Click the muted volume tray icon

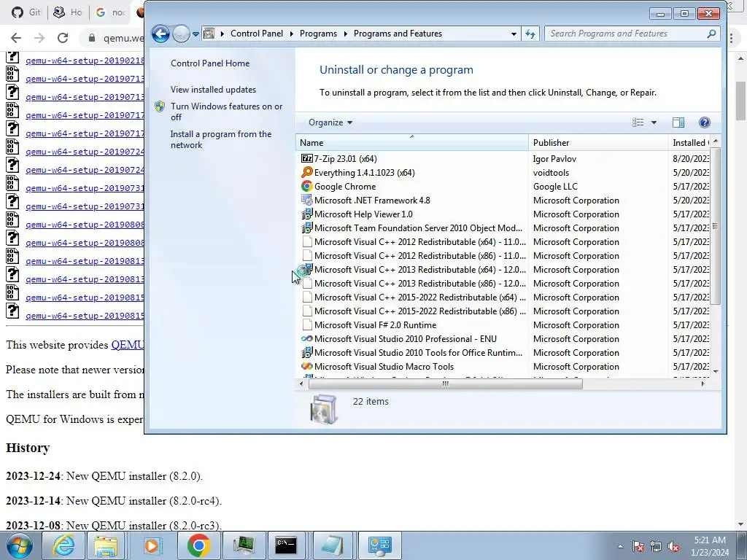tap(673, 546)
